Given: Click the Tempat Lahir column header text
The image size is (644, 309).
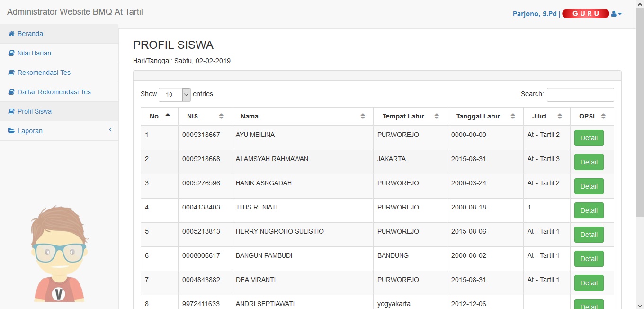Looking at the screenshot, I should 403,116.
